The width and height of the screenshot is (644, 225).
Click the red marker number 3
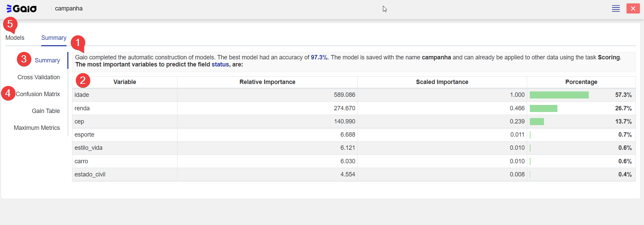click(x=24, y=59)
